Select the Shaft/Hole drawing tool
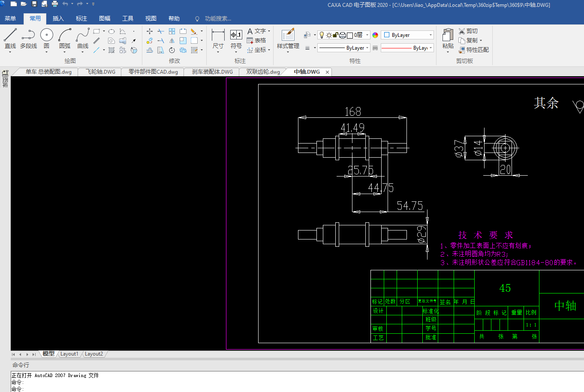Screen dimensions: 584x392 tap(123, 41)
